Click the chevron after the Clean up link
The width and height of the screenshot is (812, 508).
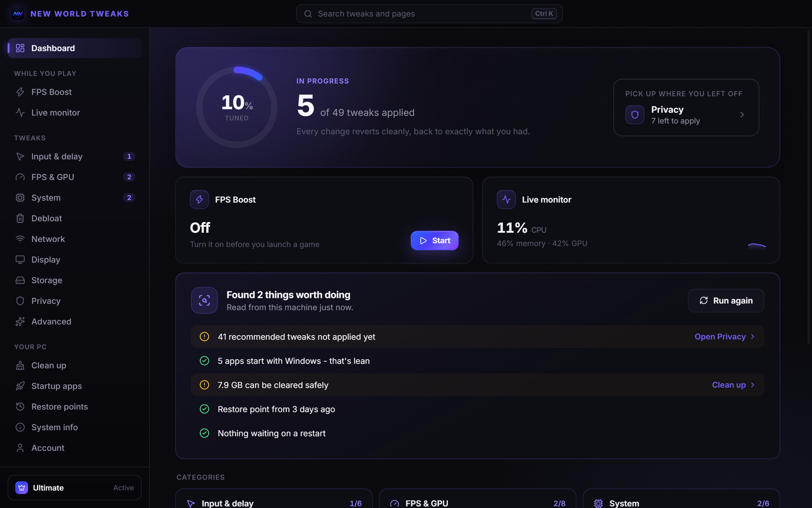coord(753,385)
